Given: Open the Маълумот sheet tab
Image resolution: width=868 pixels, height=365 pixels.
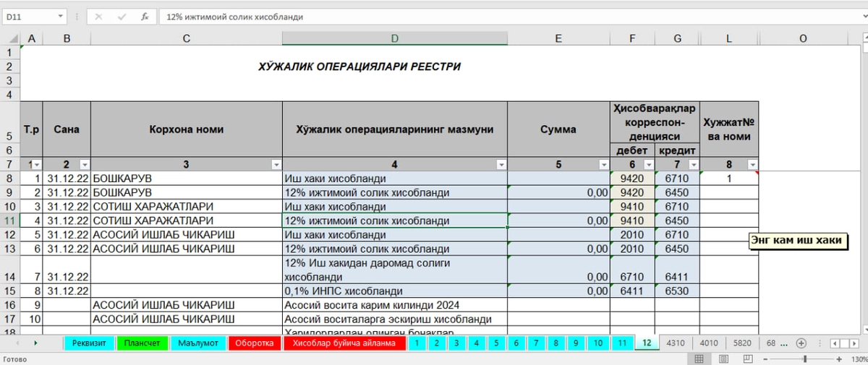Looking at the screenshot, I should point(198,343).
